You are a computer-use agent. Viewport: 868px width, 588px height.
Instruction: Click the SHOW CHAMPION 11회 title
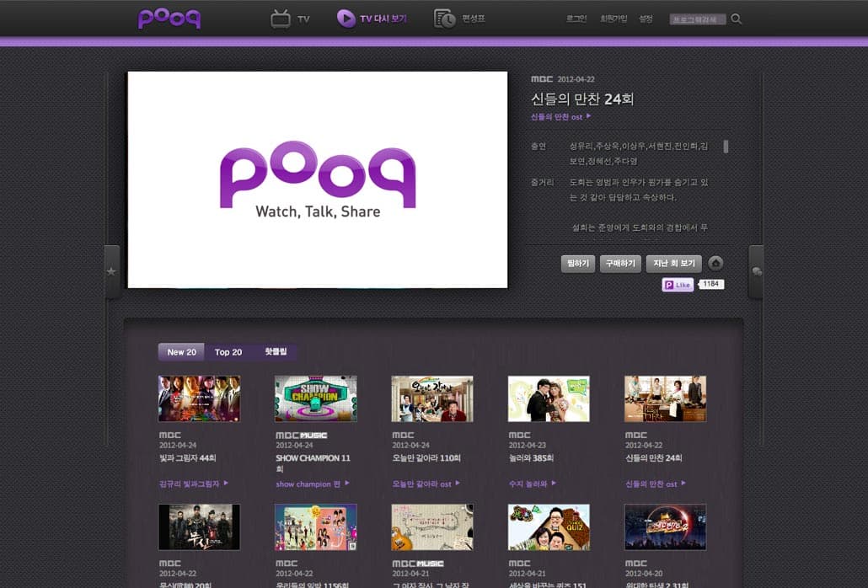(x=313, y=463)
